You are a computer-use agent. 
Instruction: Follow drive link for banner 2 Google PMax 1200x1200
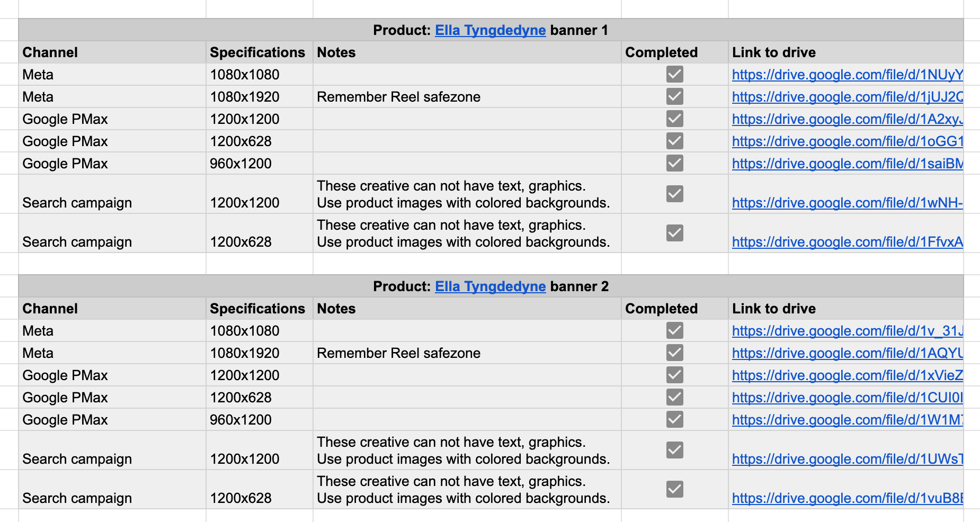pos(847,375)
